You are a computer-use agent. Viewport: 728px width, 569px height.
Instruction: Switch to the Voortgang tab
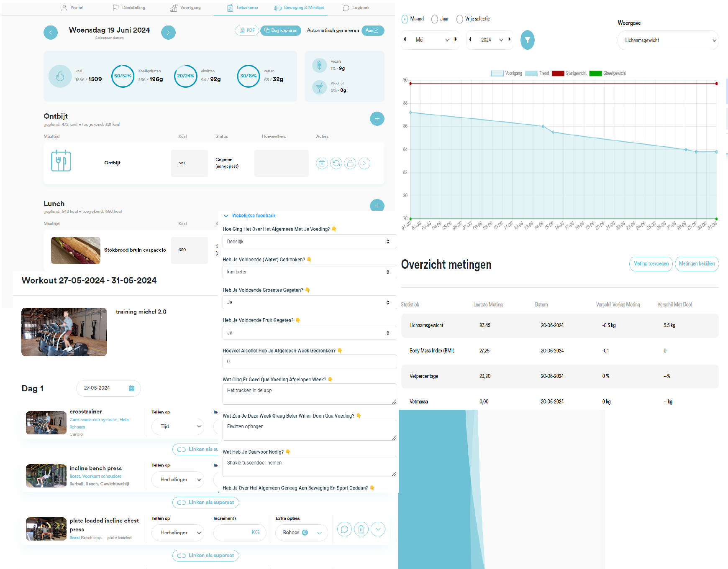coord(186,8)
